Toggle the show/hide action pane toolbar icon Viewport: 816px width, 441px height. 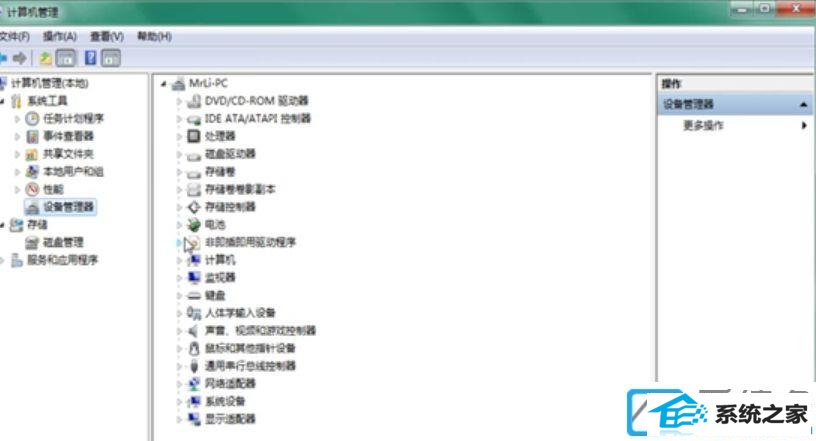click(111, 58)
